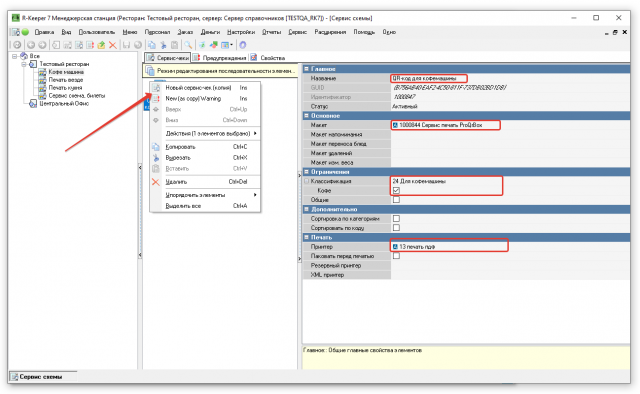Toggle the Паковать перед печатью checkbox
The width and height of the screenshot is (640, 394).
396,256
